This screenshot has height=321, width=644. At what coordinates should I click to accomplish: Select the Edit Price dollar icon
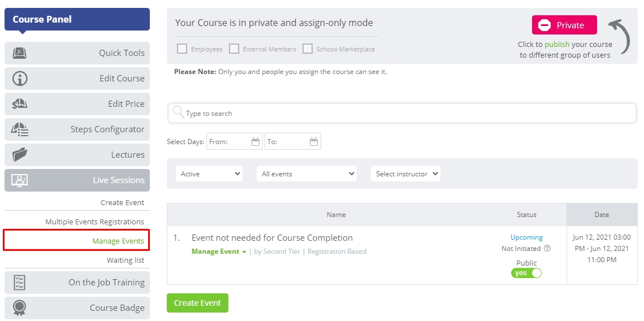pos(19,104)
